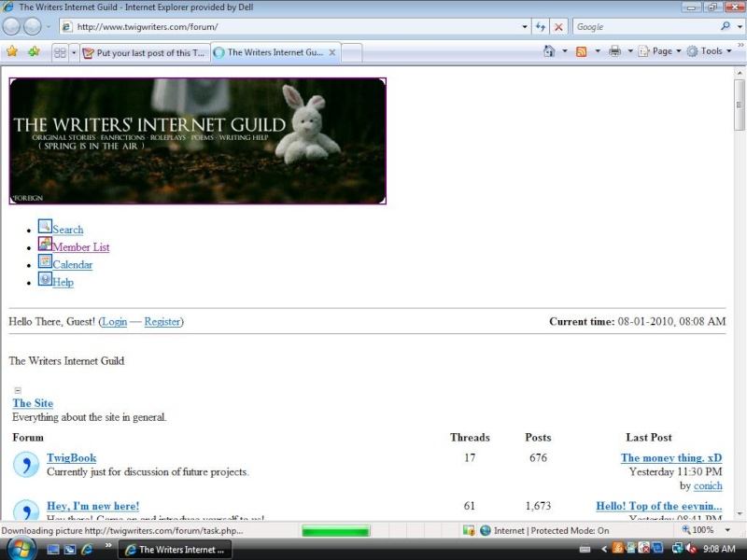This screenshot has height=560, width=747.
Task: Click the Print icon in the command bar
Action: pyautogui.click(x=614, y=51)
